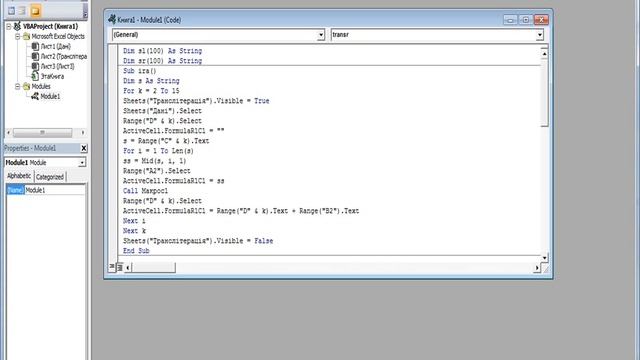Click the Microsoft Excel Objects folder icon
Viewport: 640px width, 360px height.
(27, 36)
